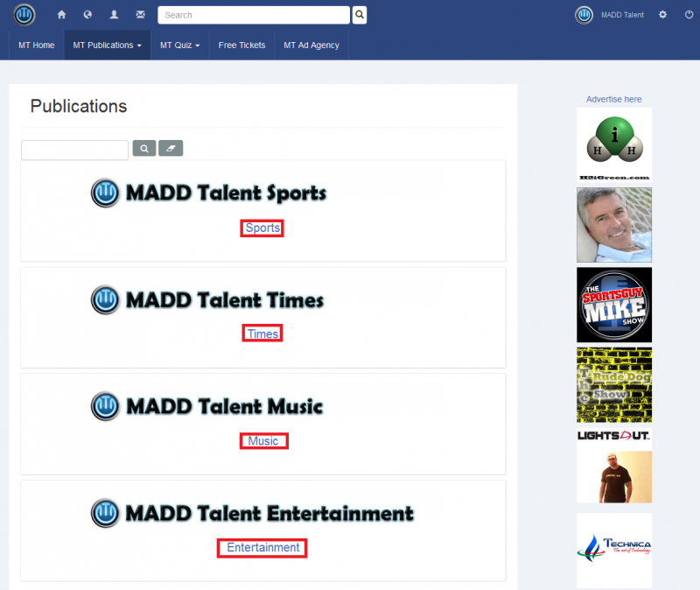
Task: Click the MADD Talent Music logo icon
Action: (x=105, y=406)
